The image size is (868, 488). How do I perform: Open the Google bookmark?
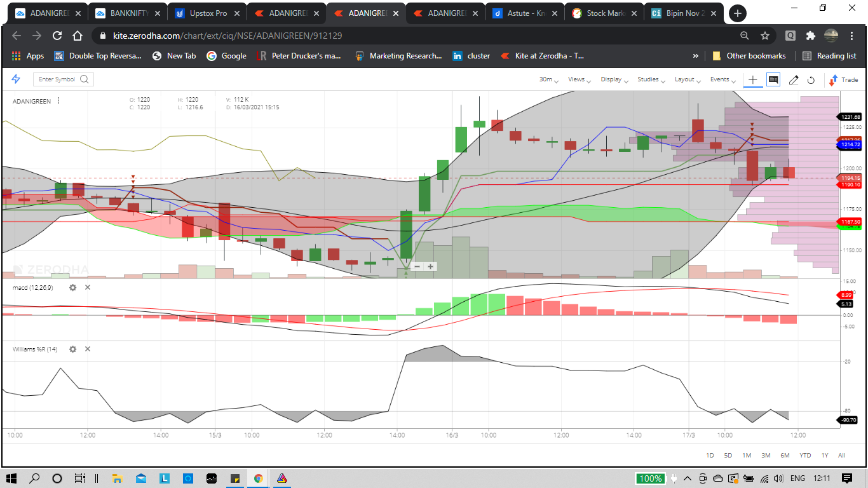tap(226, 56)
